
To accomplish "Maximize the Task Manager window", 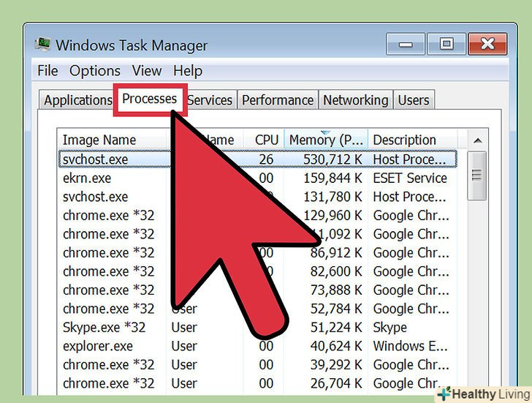I will pyautogui.click(x=446, y=44).
